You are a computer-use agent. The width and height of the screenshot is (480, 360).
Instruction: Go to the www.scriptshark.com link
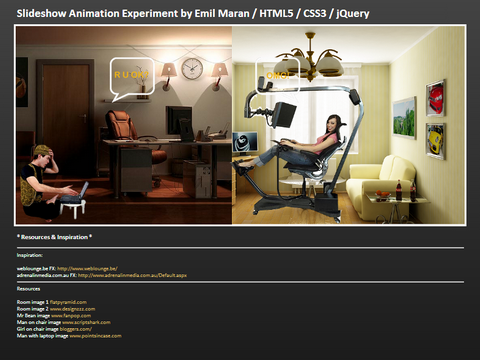[86, 322]
